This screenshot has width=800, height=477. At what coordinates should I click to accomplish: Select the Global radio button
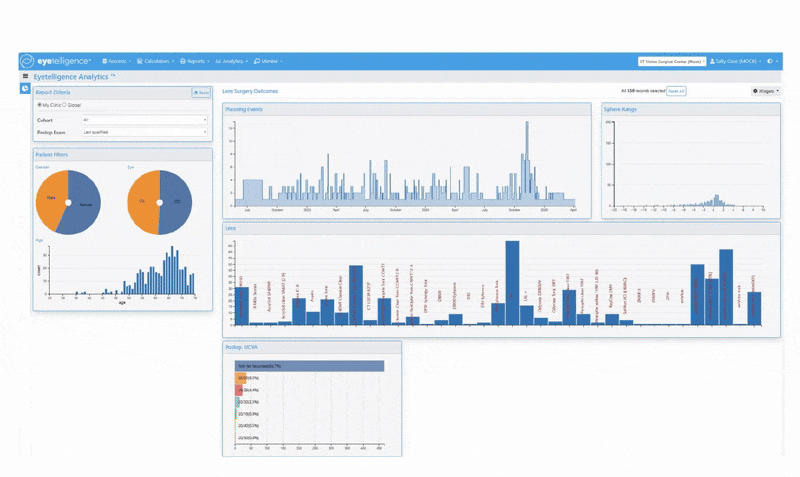[65, 104]
